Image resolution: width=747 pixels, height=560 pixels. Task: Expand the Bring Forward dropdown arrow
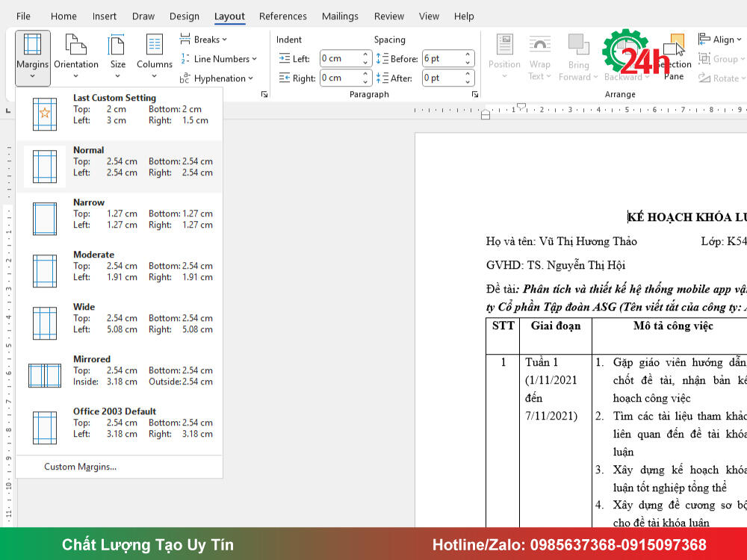point(595,77)
